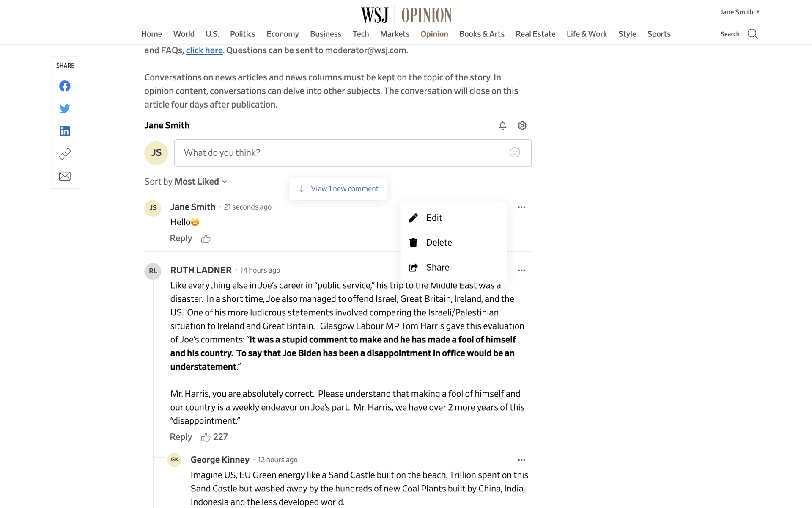812x508 pixels.
Task: Click the 227 likes count
Action: 220,437
